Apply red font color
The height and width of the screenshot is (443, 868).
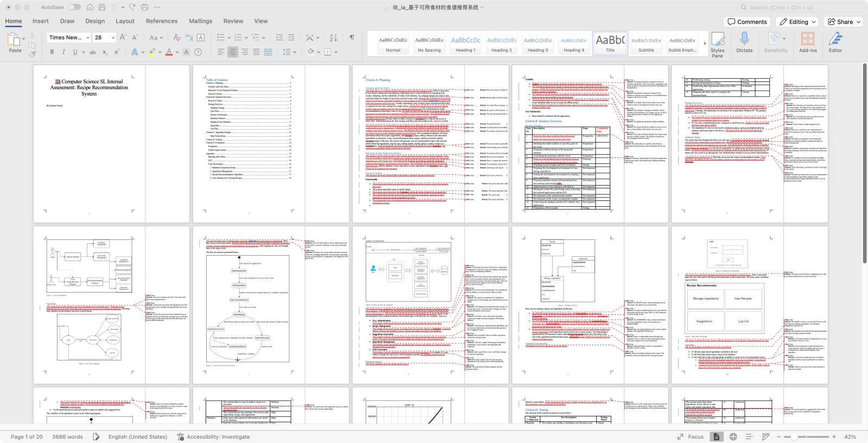169,52
